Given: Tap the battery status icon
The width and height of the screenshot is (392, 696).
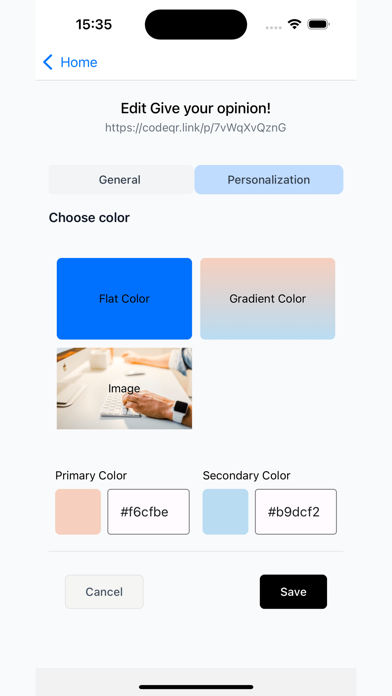Looking at the screenshot, I should pyautogui.click(x=318, y=24).
